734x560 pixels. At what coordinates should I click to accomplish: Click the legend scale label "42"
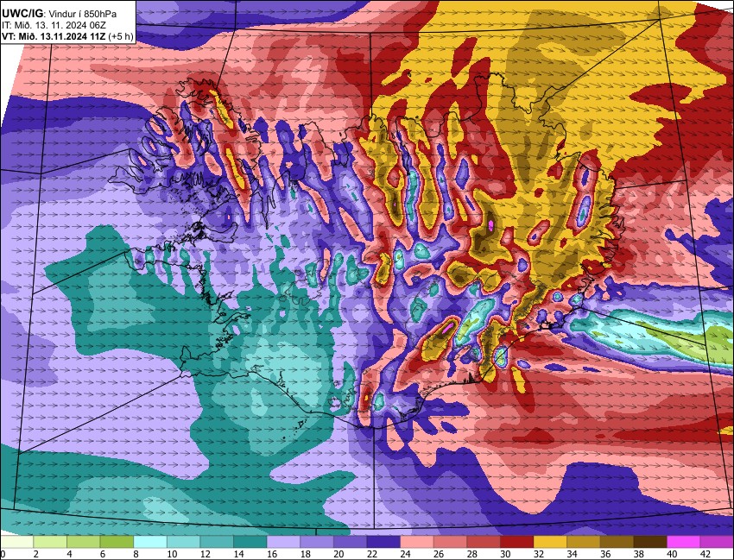click(x=705, y=554)
